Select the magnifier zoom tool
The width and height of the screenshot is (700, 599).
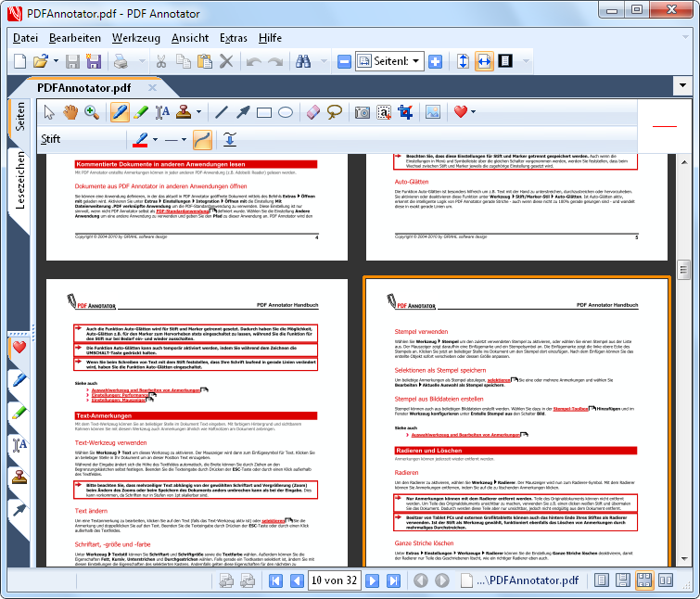pyautogui.click(x=92, y=112)
